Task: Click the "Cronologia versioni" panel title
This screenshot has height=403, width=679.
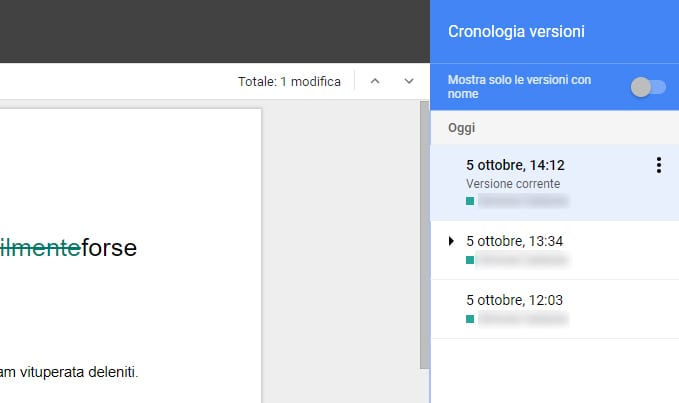Action: [516, 32]
